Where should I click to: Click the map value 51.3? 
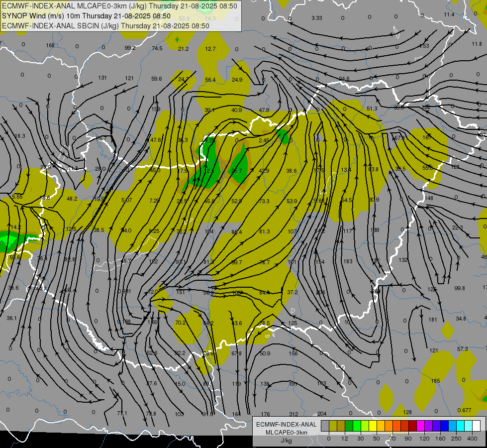(372, 109)
